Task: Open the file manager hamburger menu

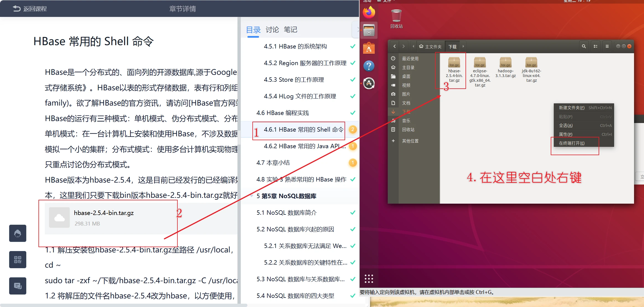Action: [x=607, y=46]
